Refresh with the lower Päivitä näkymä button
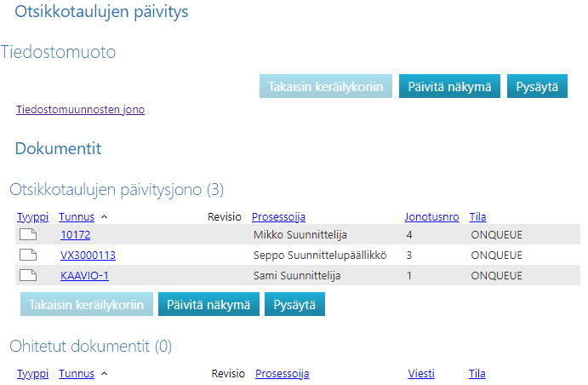The width and height of the screenshot is (588, 385). click(208, 304)
